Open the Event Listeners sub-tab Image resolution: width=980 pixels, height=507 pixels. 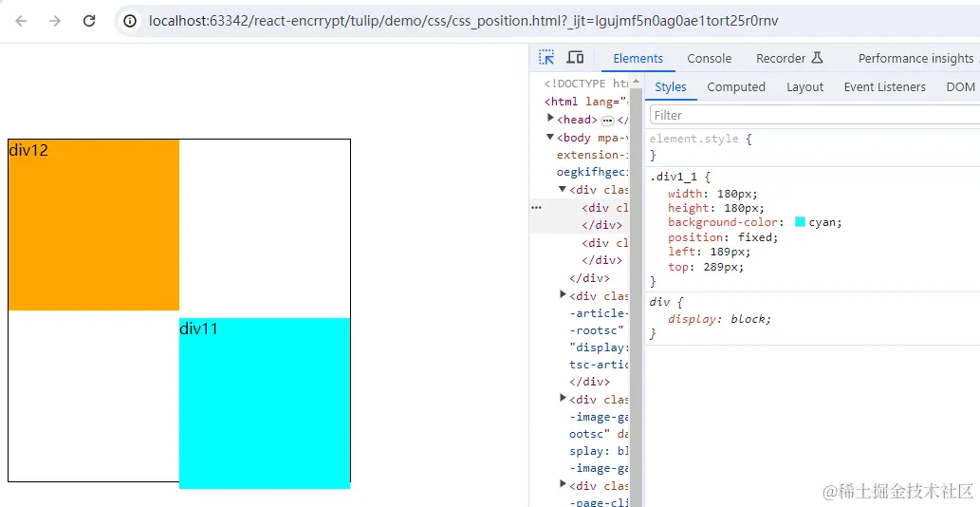pos(885,87)
